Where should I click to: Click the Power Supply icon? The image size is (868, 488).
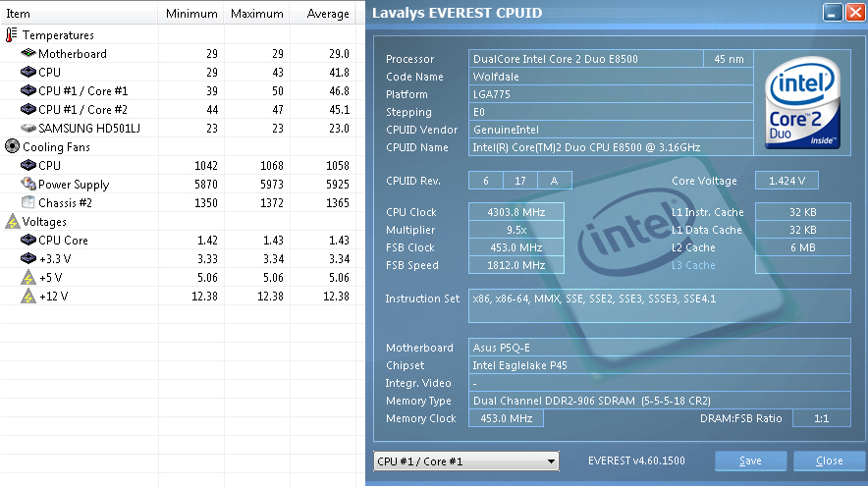[28, 184]
